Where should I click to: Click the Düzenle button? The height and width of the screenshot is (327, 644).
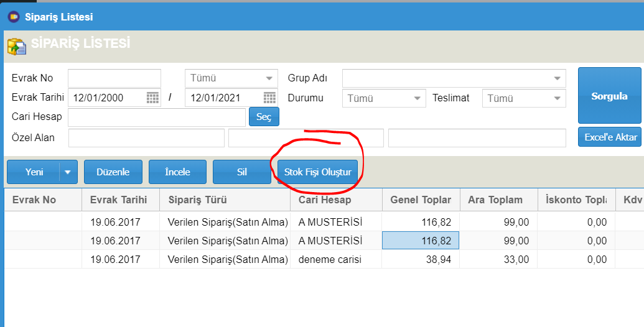(x=113, y=172)
